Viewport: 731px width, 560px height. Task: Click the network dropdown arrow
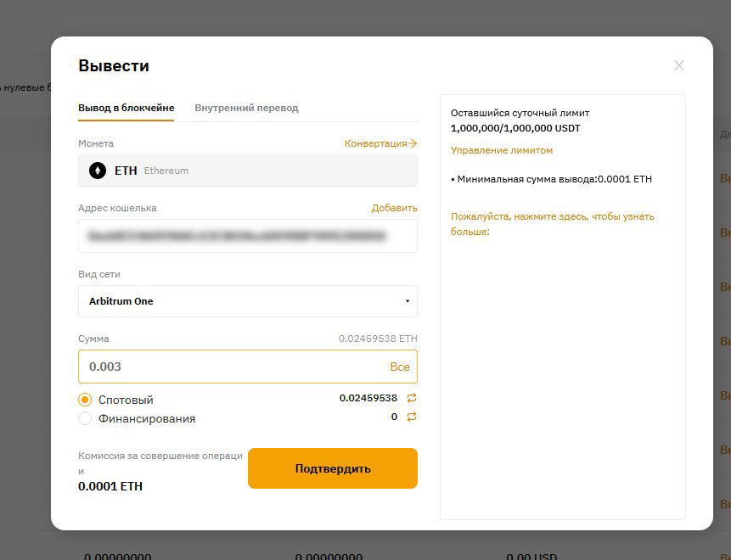pyautogui.click(x=407, y=301)
